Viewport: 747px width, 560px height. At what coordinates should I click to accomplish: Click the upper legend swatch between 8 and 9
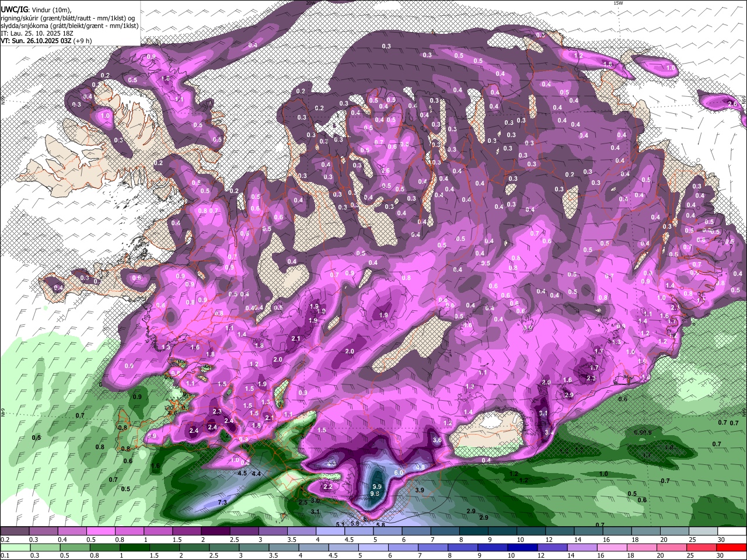point(473,531)
